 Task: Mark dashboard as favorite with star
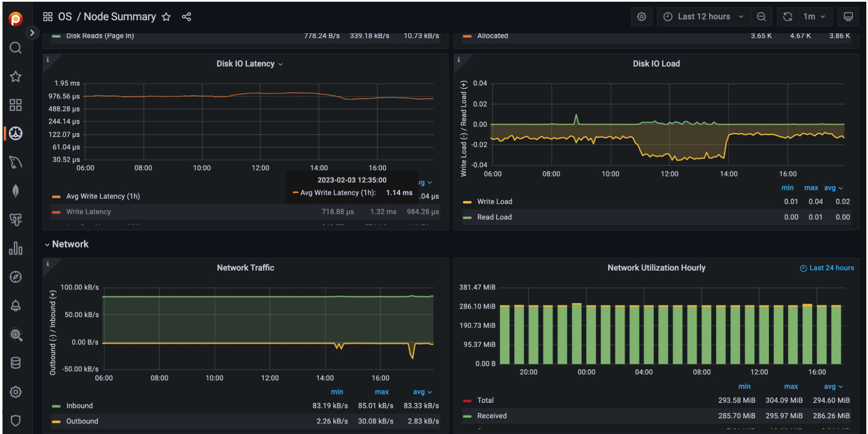click(x=166, y=17)
